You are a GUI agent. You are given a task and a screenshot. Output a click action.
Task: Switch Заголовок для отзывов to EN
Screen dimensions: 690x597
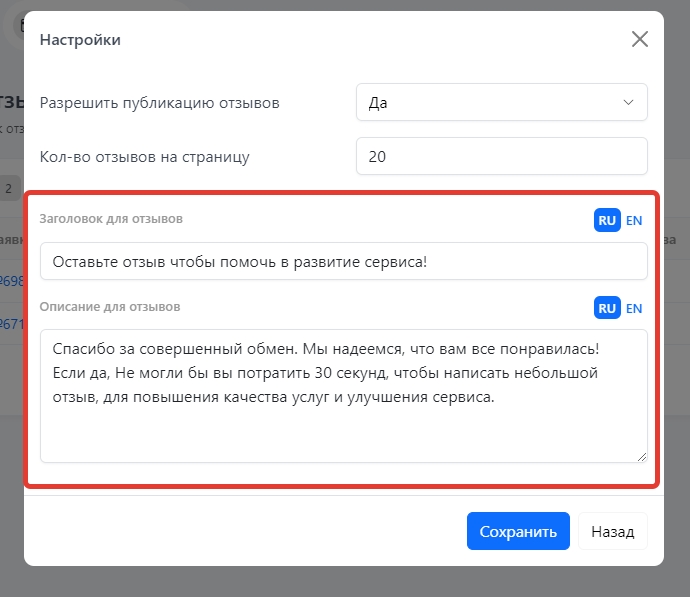coord(634,221)
